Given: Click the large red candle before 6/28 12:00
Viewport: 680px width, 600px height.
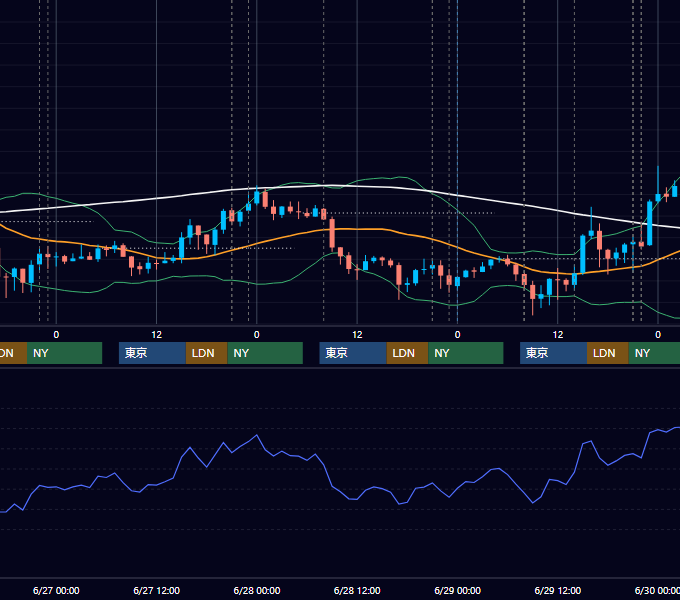Looking at the screenshot, I should tap(332, 233).
